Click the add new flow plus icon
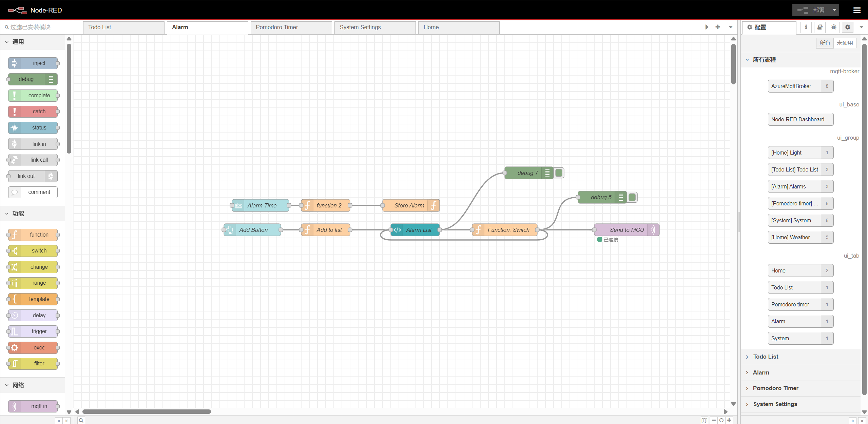Viewport: 868px width, 424px height. pyautogui.click(x=718, y=27)
